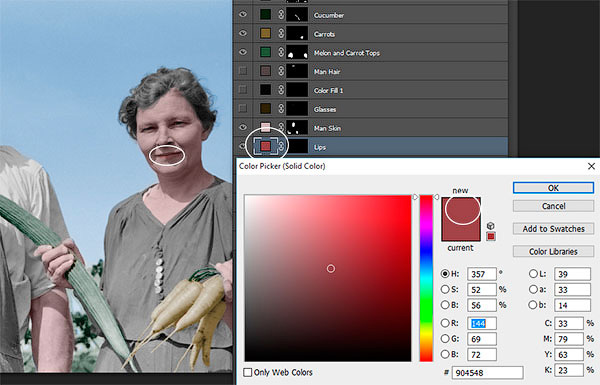The height and width of the screenshot is (385, 600).
Task: Enable Only Web Colors checkbox
Action: [x=248, y=372]
